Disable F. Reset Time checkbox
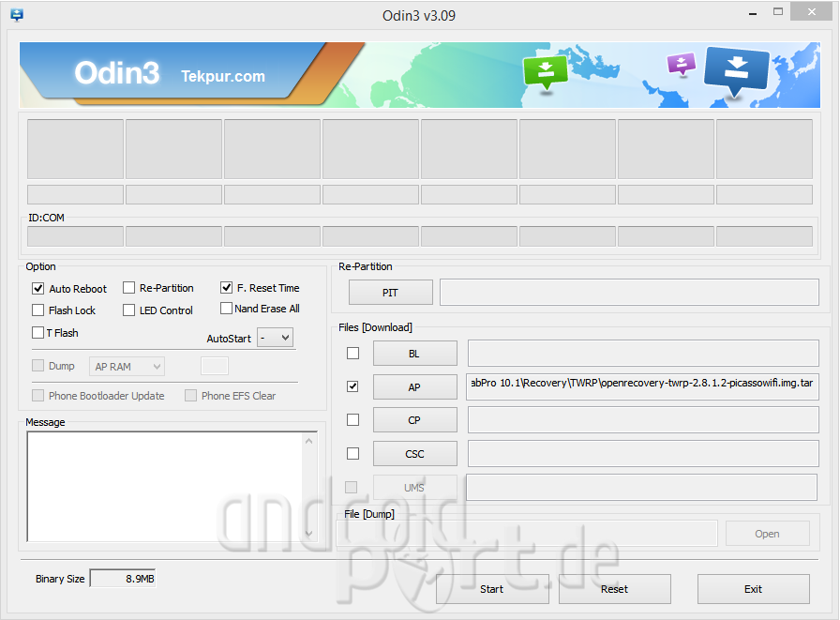 pos(227,288)
